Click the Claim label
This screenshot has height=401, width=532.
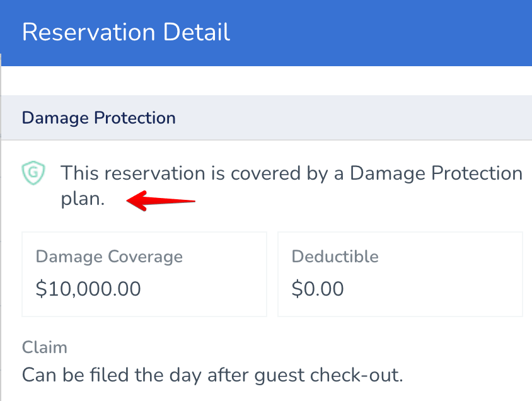pyautogui.click(x=45, y=347)
